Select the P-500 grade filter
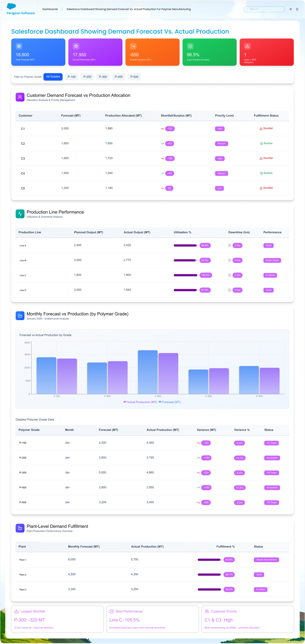This screenshot has height=644, width=305. [x=134, y=77]
